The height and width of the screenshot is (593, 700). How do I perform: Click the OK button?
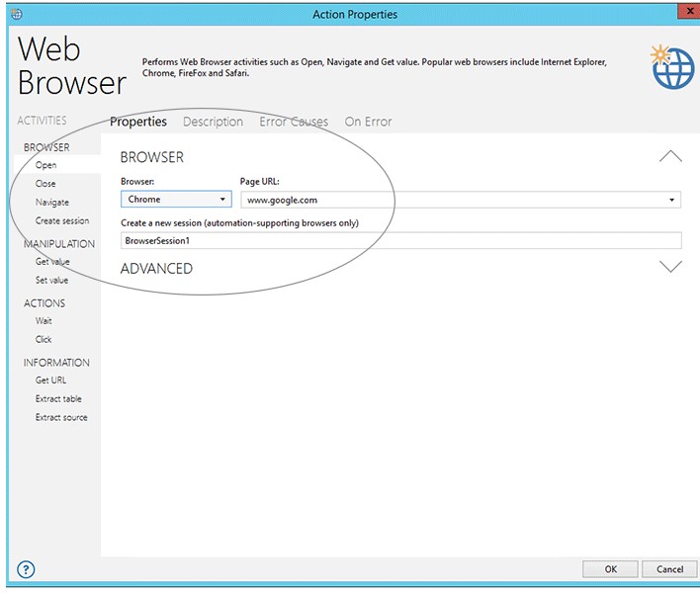tap(610, 569)
